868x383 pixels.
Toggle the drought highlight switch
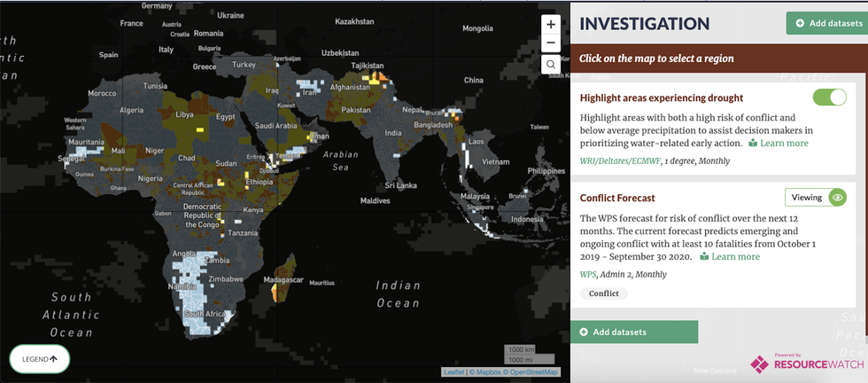(x=829, y=98)
